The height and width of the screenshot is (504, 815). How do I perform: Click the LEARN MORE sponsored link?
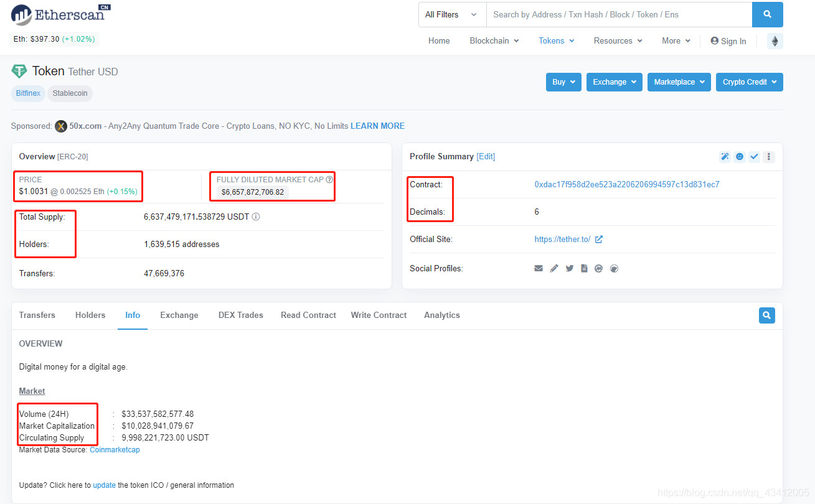pos(377,126)
